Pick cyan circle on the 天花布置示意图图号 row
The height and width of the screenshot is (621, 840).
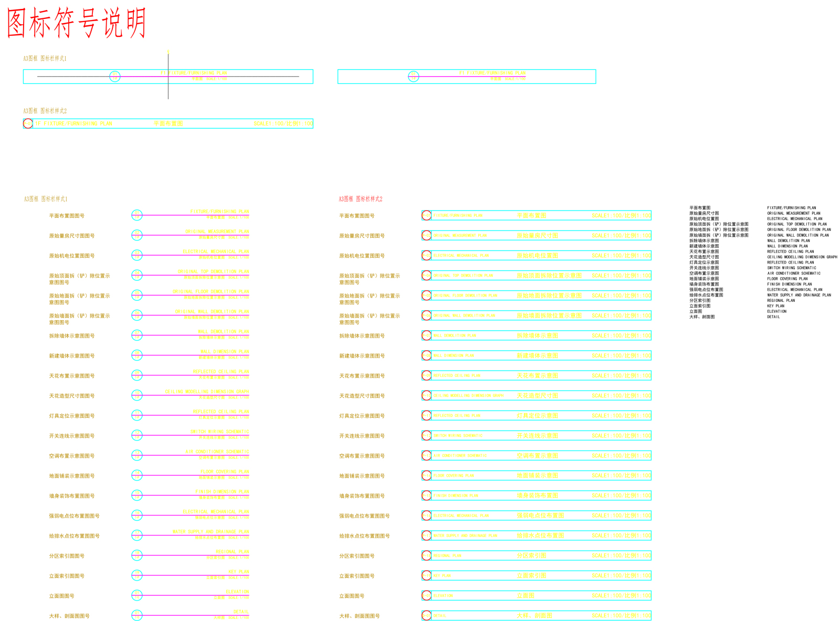(x=137, y=375)
